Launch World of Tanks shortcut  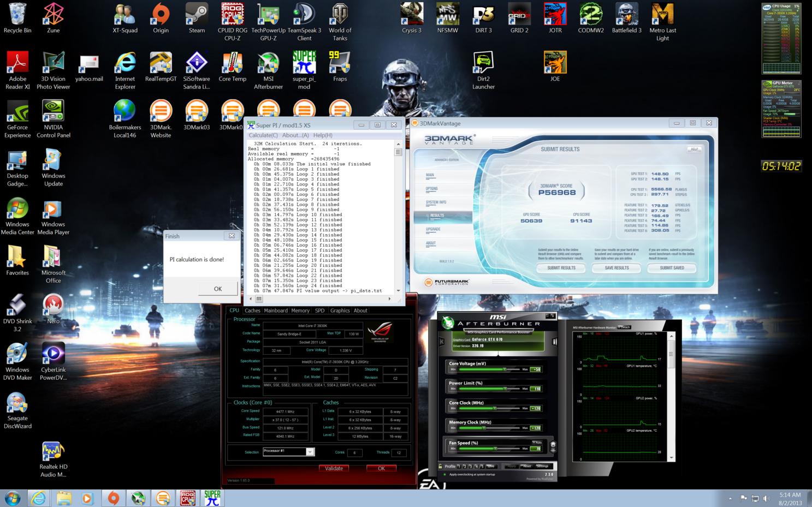340,22
